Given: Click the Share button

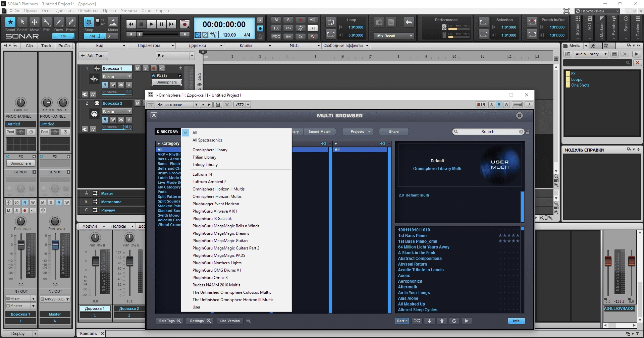Looking at the screenshot, I should click(x=394, y=132).
